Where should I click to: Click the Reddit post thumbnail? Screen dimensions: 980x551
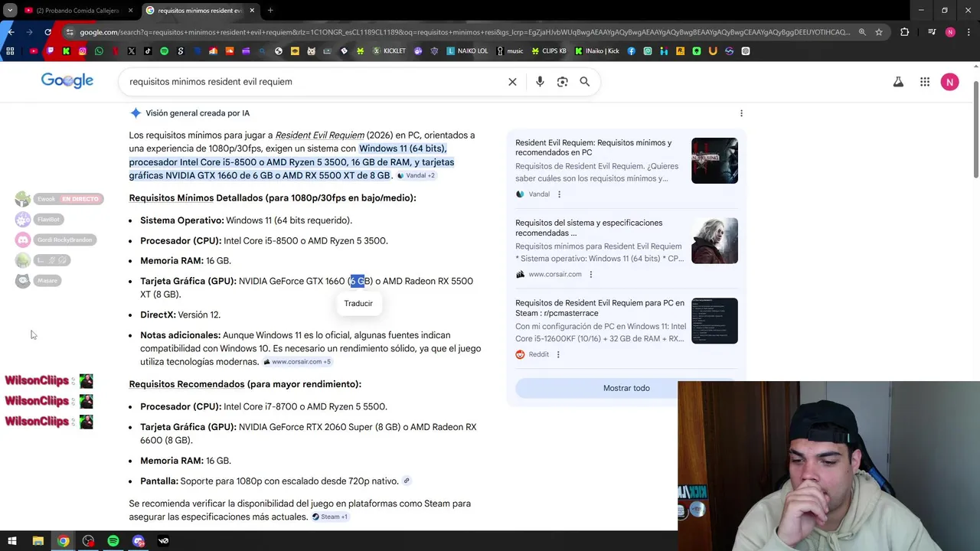point(714,321)
